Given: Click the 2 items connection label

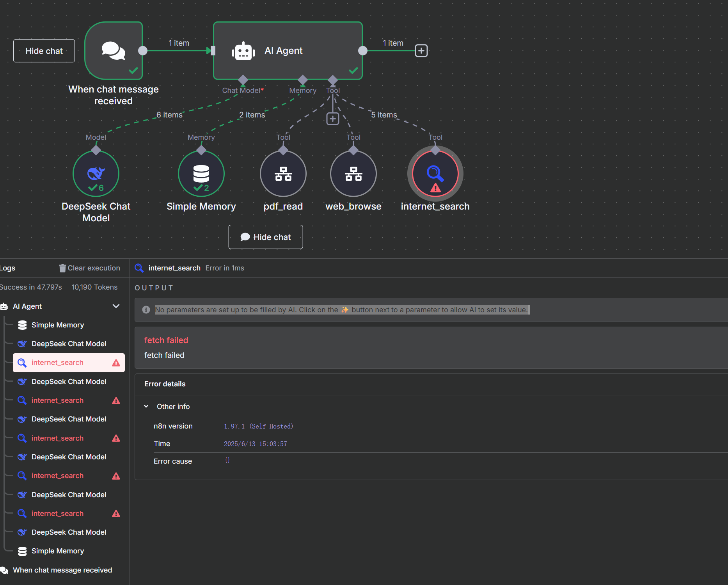Looking at the screenshot, I should (x=252, y=115).
